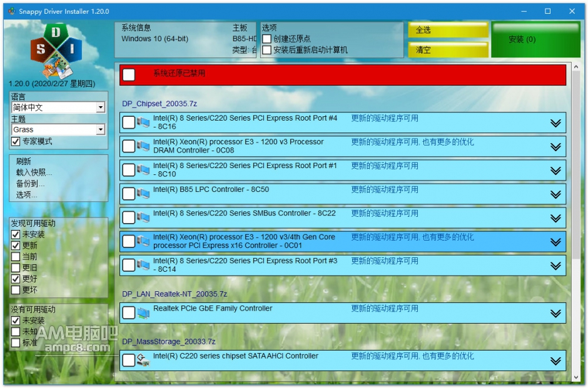Viewport: 588px width, 388px height.
Task: Expand details for SMBus Controller - 8C22
Action: point(555,218)
